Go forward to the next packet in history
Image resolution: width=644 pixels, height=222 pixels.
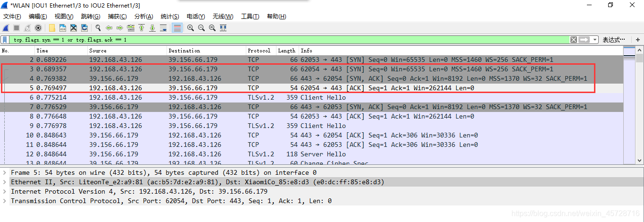120,28
